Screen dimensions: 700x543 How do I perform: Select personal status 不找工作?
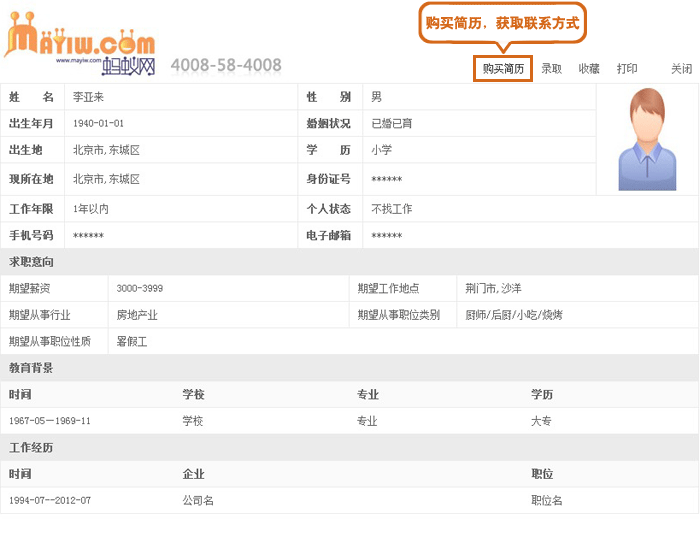(392, 209)
